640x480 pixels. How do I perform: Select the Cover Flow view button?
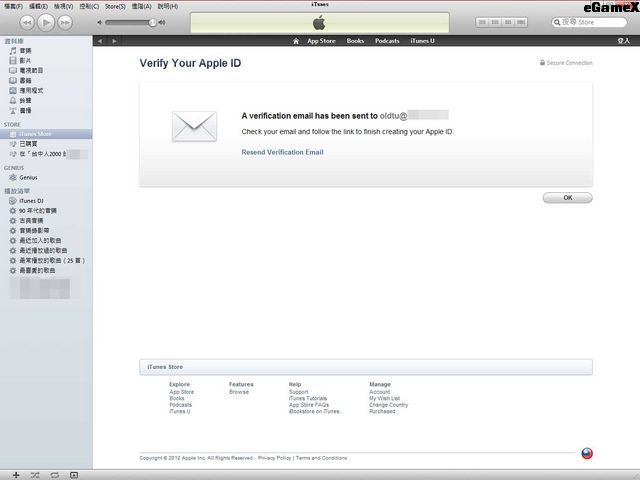pyautogui.click(x=521, y=22)
